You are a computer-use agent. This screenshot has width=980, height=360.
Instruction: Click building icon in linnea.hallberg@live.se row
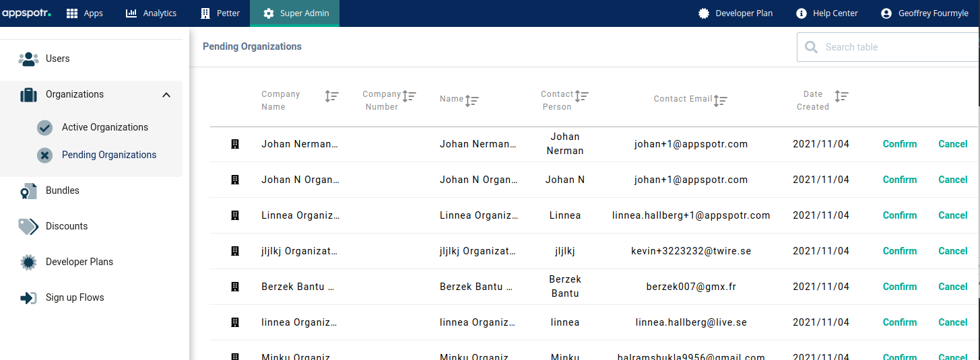point(235,322)
